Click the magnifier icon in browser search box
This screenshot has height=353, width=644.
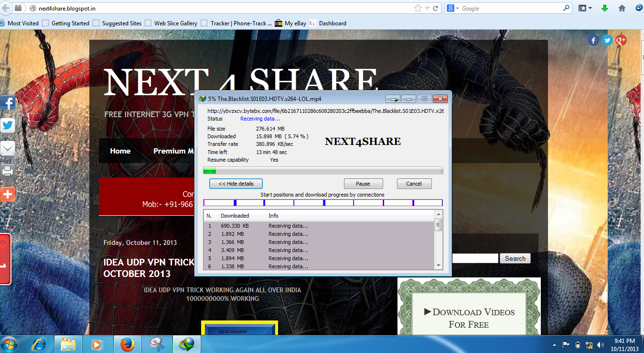[x=566, y=8]
